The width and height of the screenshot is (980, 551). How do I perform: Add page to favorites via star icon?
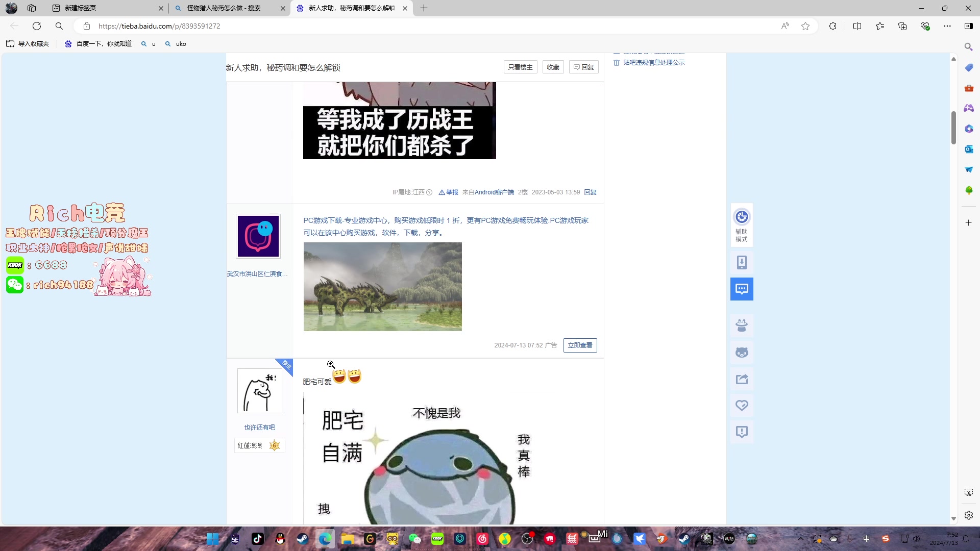point(805,26)
